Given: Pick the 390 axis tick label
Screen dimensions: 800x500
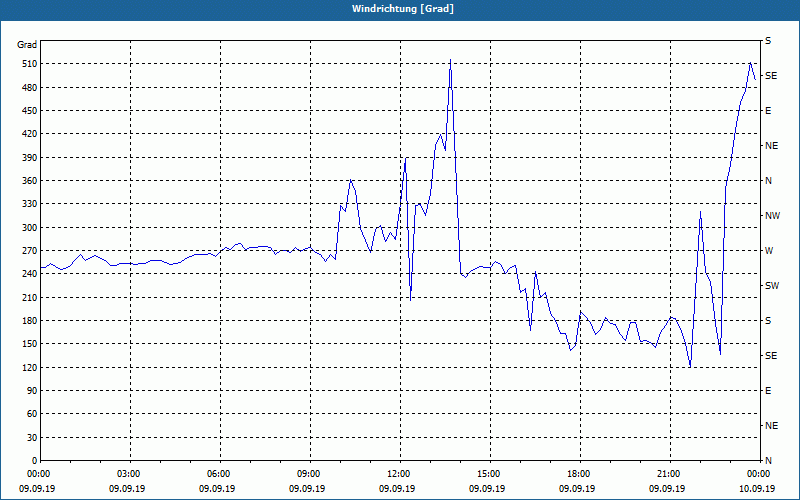Looking at the screenshot, I should tap(30, 158).
